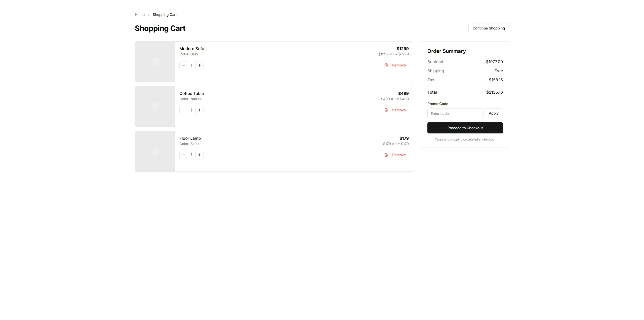Remove Coffee Table via Remove label

399,110
